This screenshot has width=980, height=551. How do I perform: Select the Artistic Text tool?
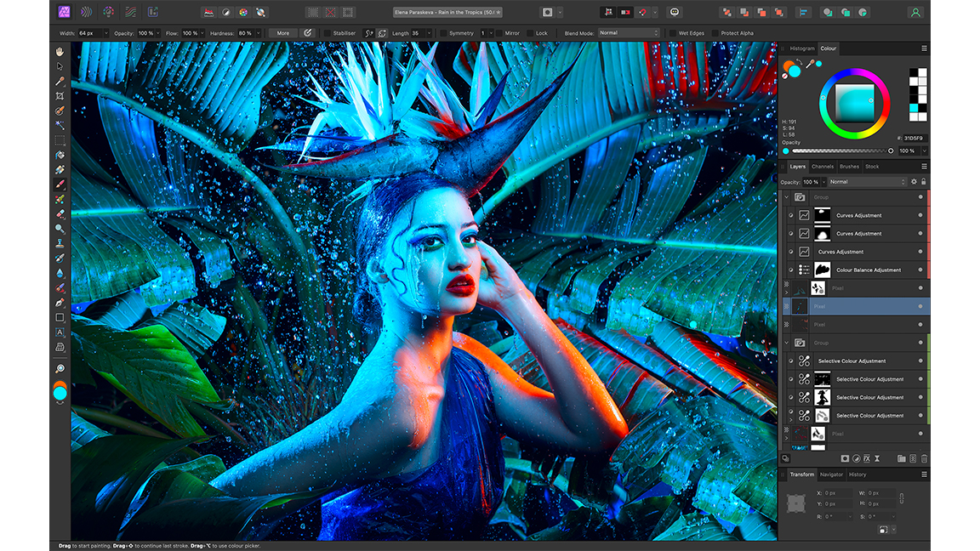click(x=60, y=332)
